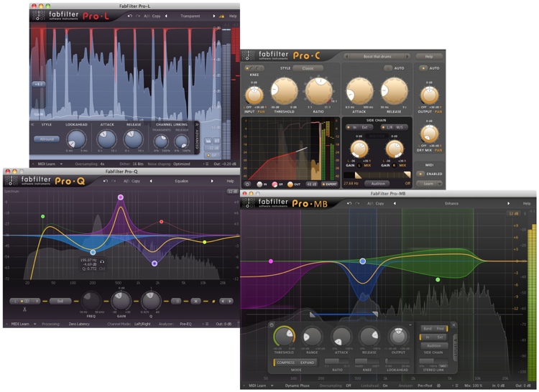The image size is (539, 392).
Task: Open the MIDI Learn dropdown arrow in Pro-Q
Action: pyautogui.click(x=34, y=324)
